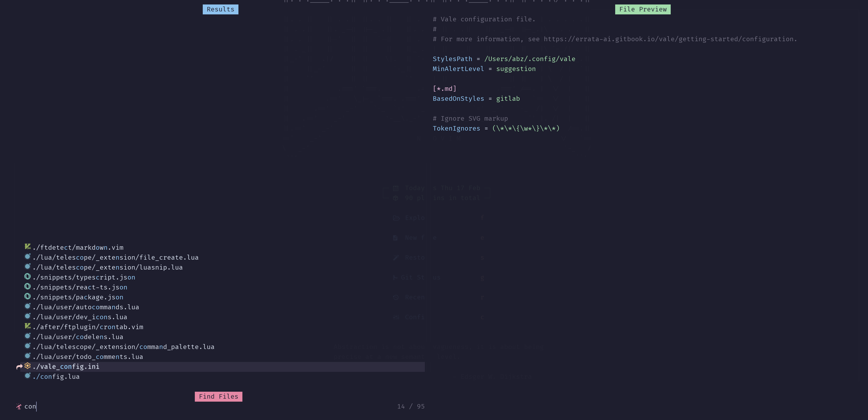Click the JSON icon beside react-ts.json

pos(28,286)
